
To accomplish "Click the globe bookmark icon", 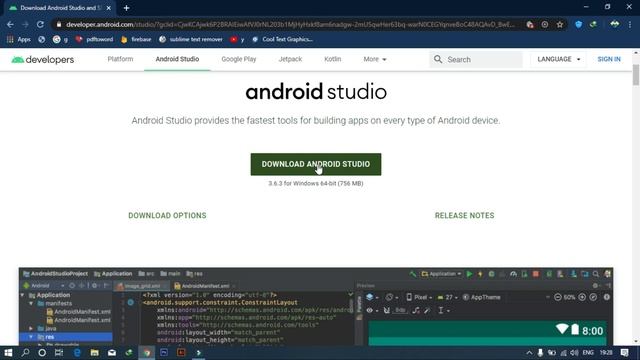I will click(42, 39).
